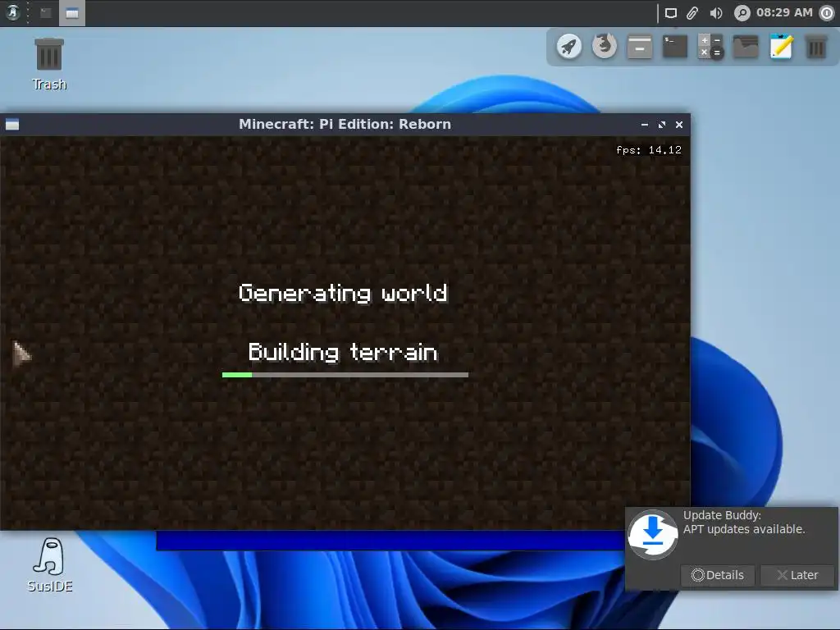Screen dimensions: 840x630
Task: Click the Building terrain progress bar
Action: pos(345,375)
